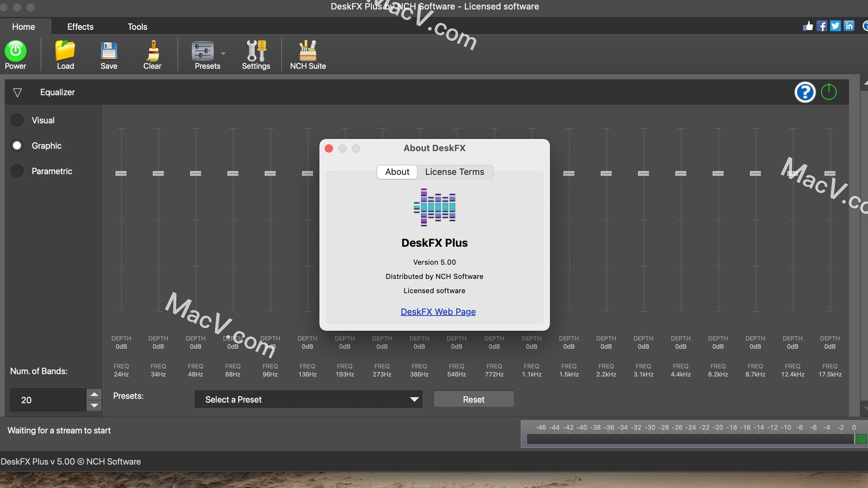The image size is (868, 488).
Task: Select the Parametric equalizer mode
Action: pos(17,171)
